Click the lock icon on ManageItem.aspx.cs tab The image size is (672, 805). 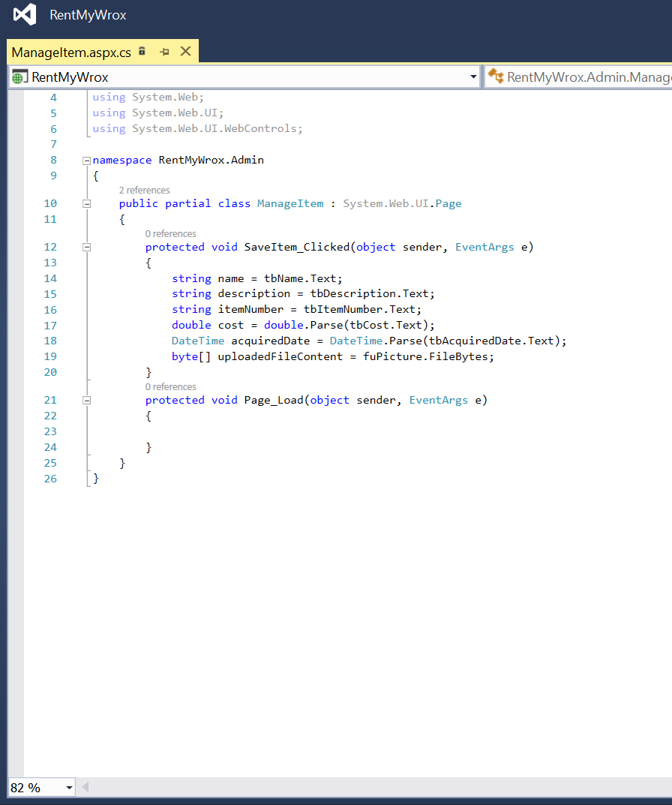(x=141, y=51)
